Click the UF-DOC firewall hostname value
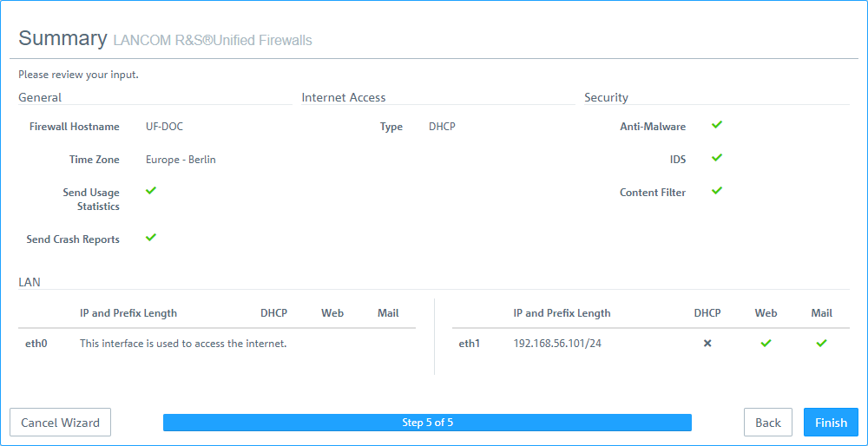868x446 pixels. coord(164,127)
